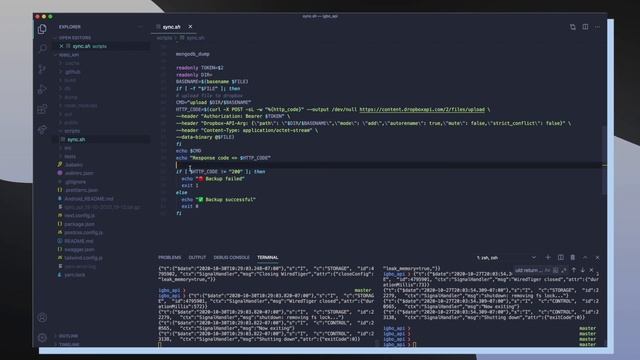The image size is (640, 360).
Task: Toggle regex option in terminal find
Action: coord(564,270)
